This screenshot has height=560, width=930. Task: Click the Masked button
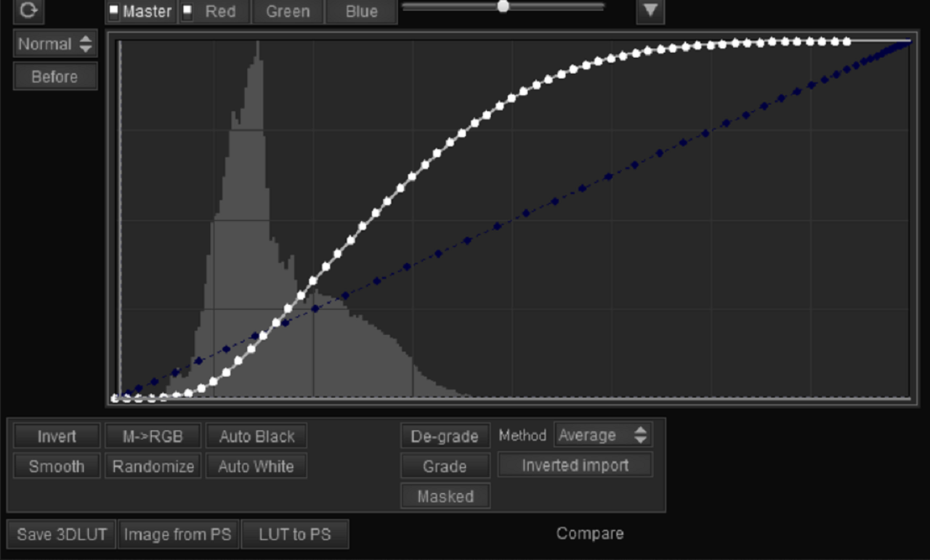[x=445, y=497]
